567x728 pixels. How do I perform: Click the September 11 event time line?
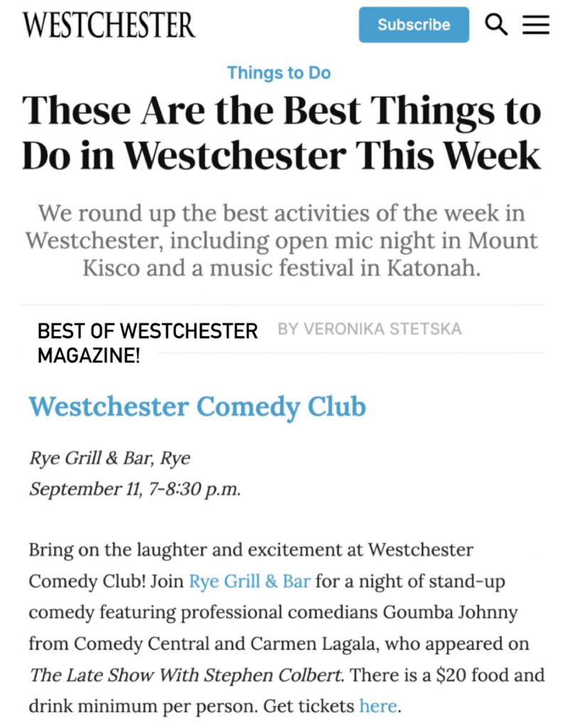click(x=135, y=490)
